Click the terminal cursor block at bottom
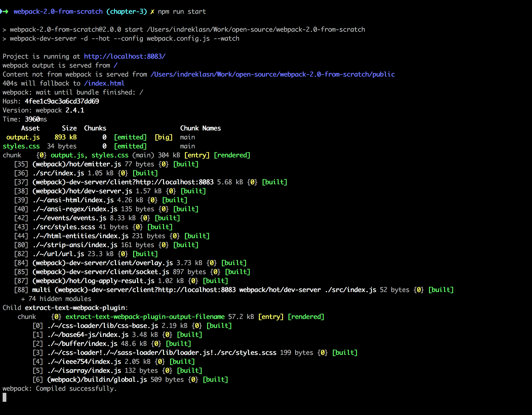The height and width of the screenshot is (415, 532). tap(4, 397)
